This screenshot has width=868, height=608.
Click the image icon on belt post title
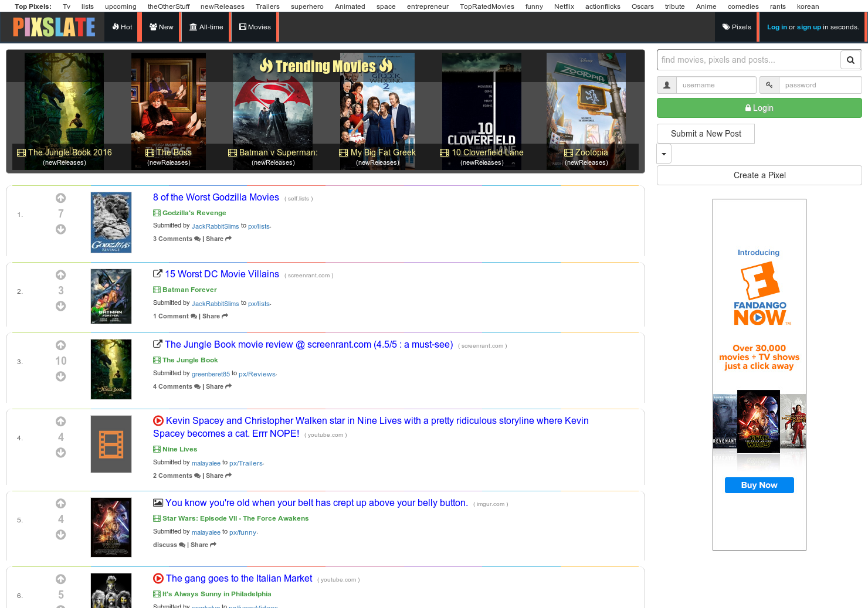(158, 502)
